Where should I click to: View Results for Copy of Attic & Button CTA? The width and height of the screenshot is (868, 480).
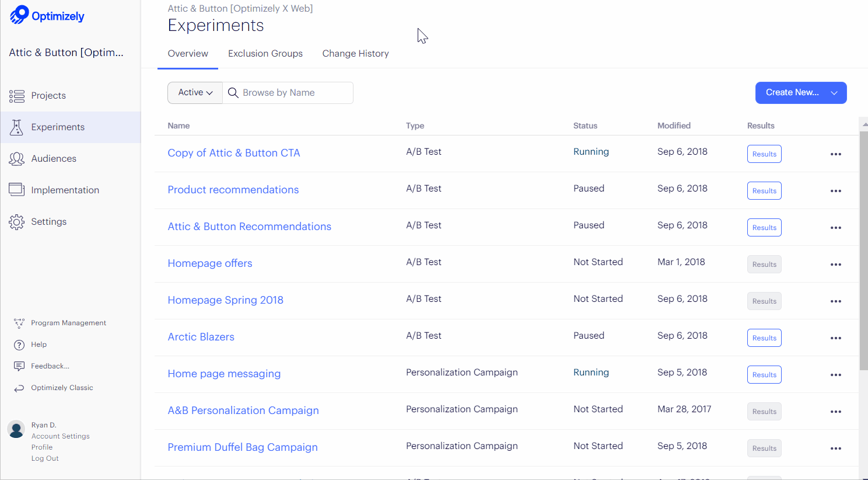tap(764, 154)
